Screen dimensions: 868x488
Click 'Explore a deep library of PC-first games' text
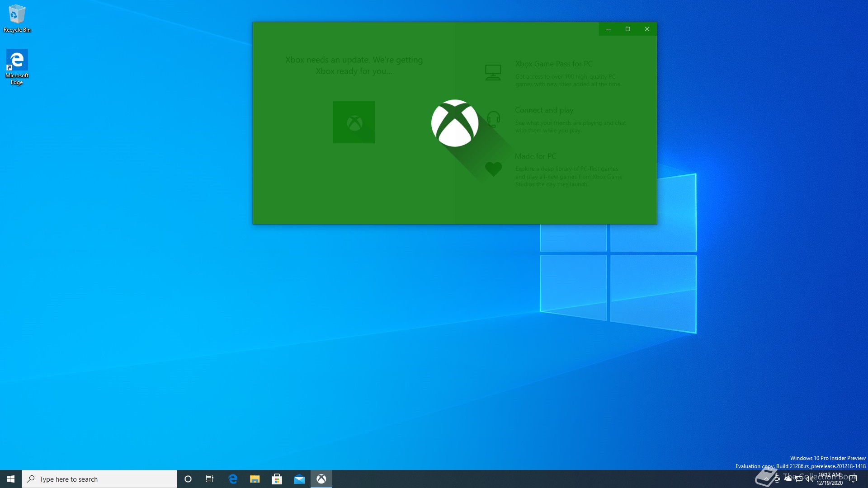coord(569,176)
